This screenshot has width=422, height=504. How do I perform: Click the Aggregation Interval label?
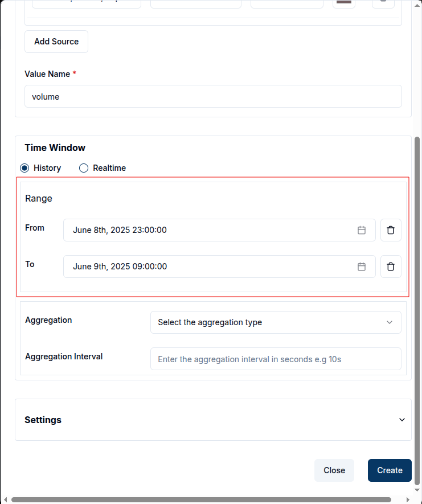(x=64, y=357)
